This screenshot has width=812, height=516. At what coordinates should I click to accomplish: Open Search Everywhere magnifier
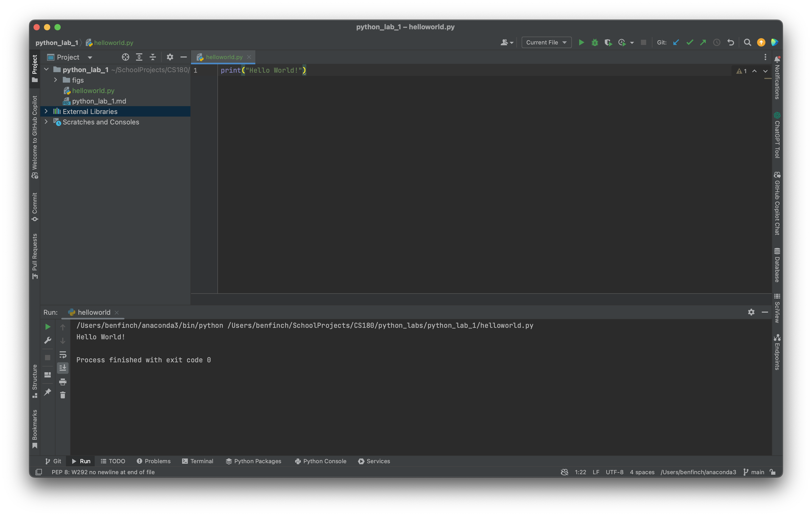(x=747, y=42)
